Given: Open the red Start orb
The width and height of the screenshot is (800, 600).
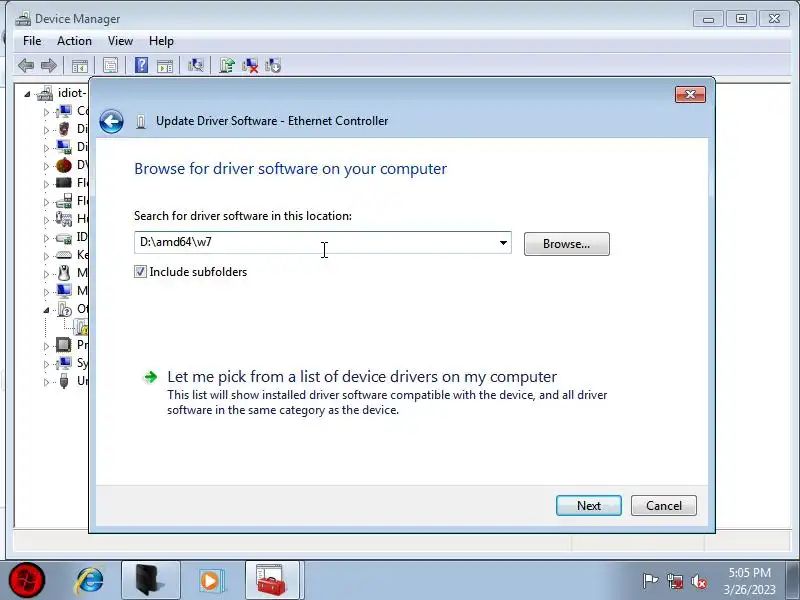Looking at the screenshot, I should coord(27,581).
